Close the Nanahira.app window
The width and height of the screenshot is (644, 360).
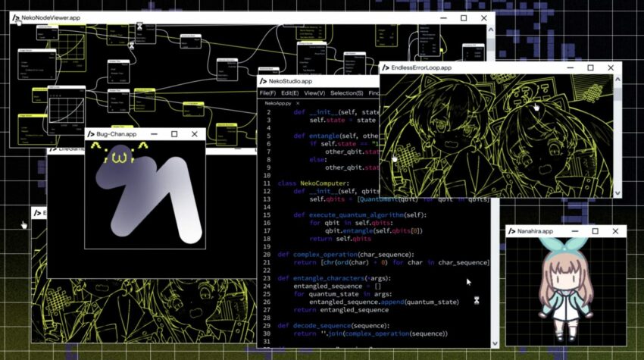tap(615, 231)
